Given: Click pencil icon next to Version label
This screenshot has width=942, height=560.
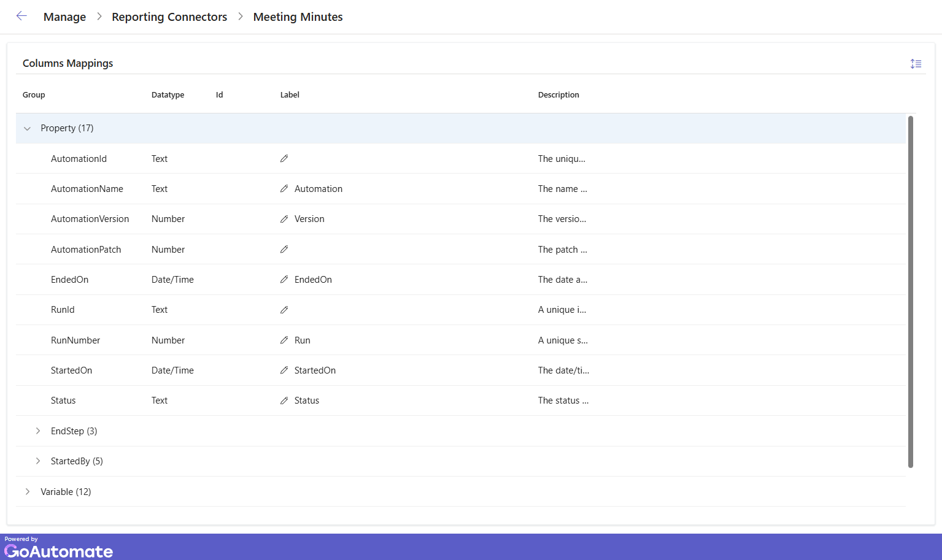Looking at the screenshot, I should point(284,219).
